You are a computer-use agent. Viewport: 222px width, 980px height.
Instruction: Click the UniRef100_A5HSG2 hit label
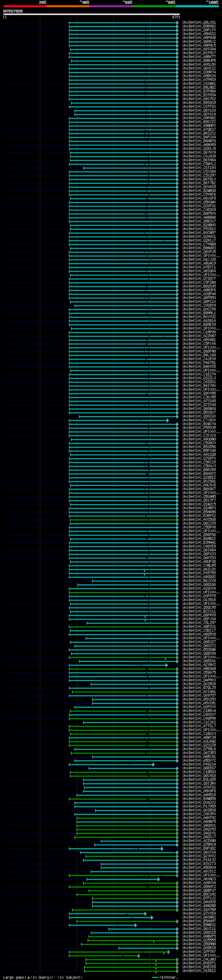pyautogui.click(x=199, y=34)
